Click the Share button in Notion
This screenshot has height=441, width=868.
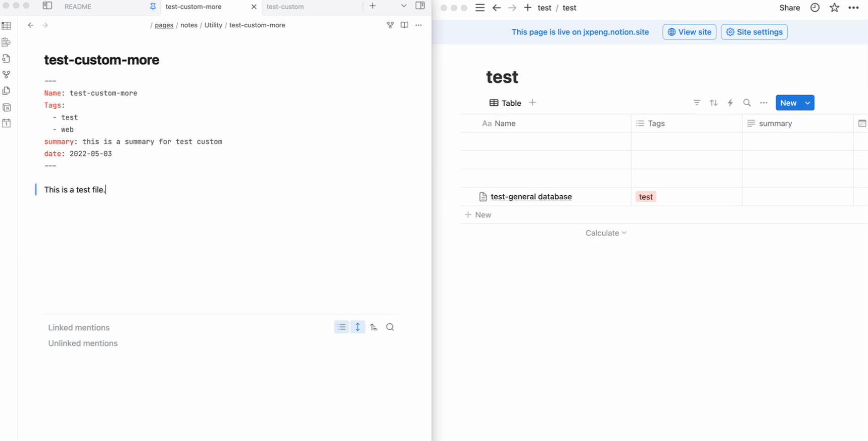pyautogui.click(x=789, y=8)
